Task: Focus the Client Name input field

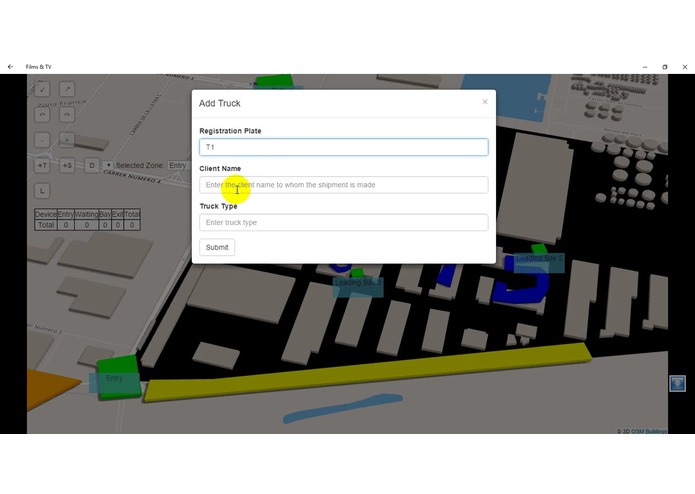Action: [x=344, y=185]
